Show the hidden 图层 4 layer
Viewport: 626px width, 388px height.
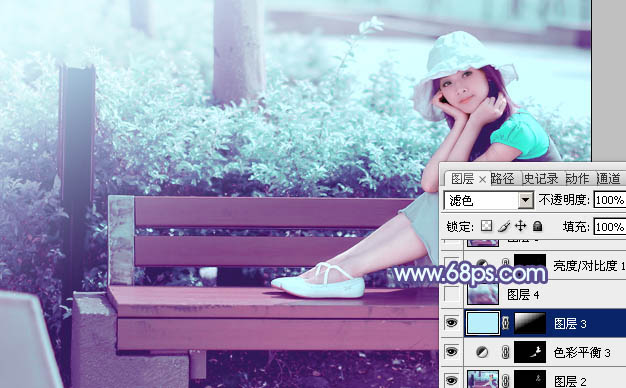point(452,294)
